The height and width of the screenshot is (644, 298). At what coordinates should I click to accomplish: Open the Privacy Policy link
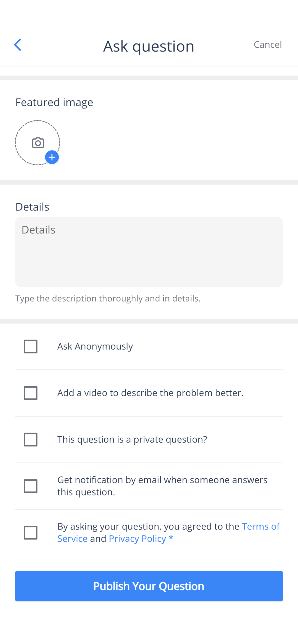(x=137, y=539)
